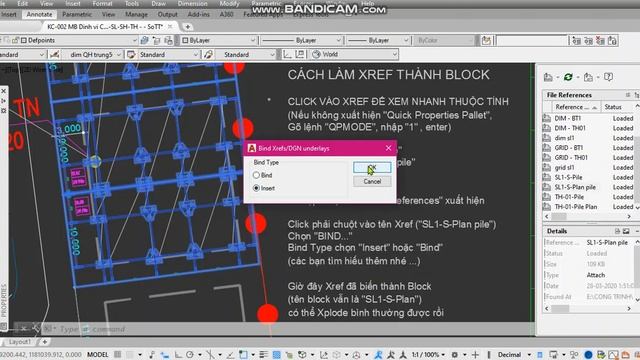Sort by the Reference column header
The width and height of the screenshot is (640, 360).
(576, 107)
